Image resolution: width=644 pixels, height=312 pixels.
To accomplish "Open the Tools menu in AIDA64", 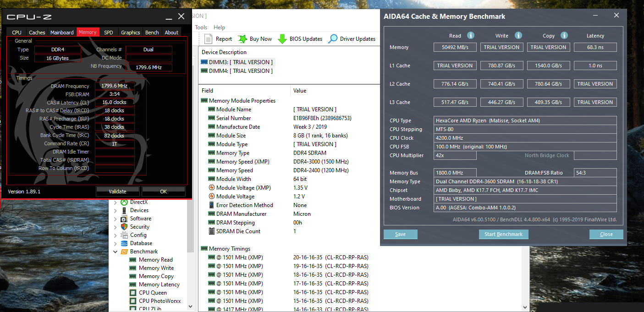I will coord(201,27).
